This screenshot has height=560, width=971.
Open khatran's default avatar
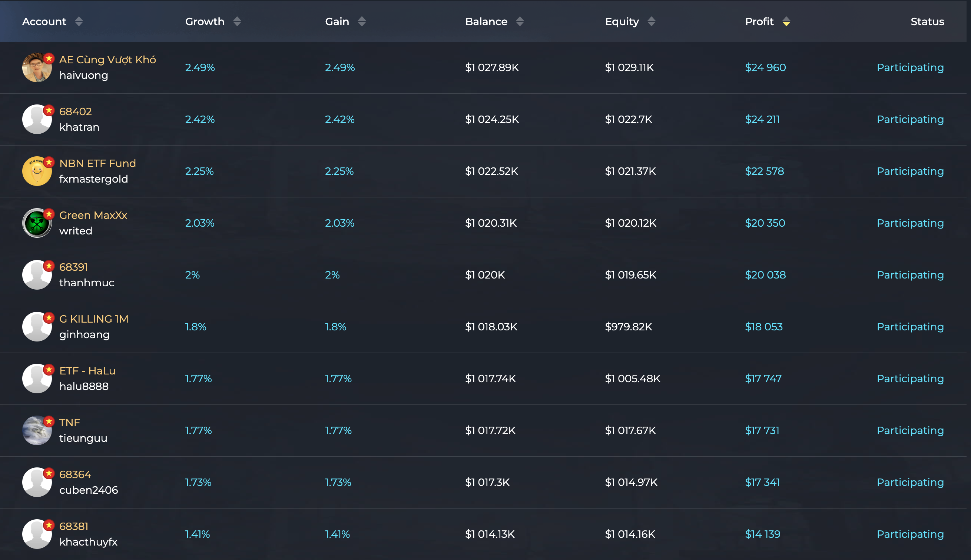coord(37,119)
